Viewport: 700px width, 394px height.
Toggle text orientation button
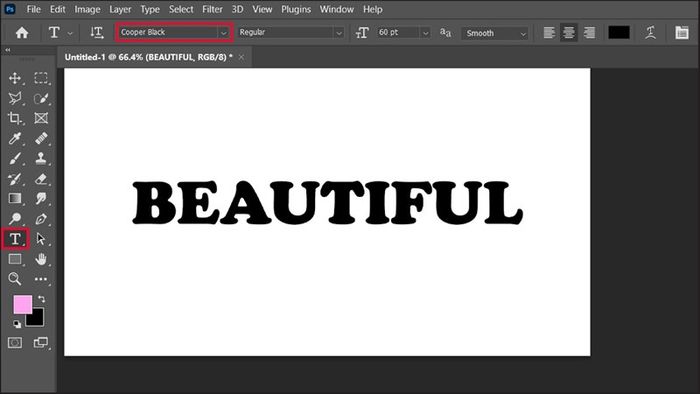[x=96, y=33]
